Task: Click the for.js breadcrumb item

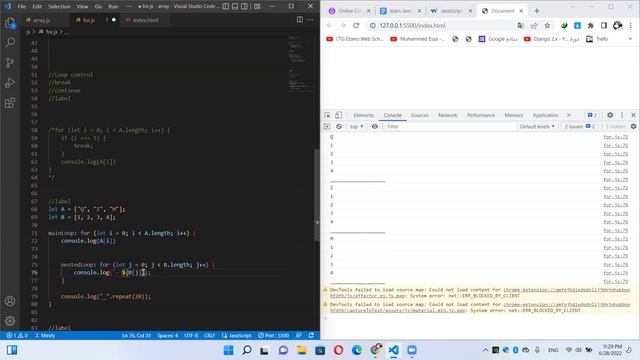Action: (x=49, y=32)
